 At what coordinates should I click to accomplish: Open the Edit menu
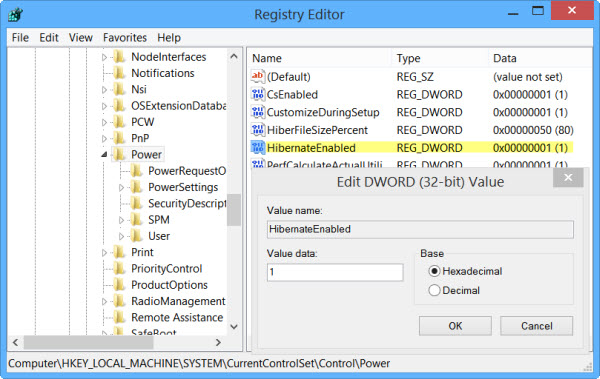[x=49, y=38]
